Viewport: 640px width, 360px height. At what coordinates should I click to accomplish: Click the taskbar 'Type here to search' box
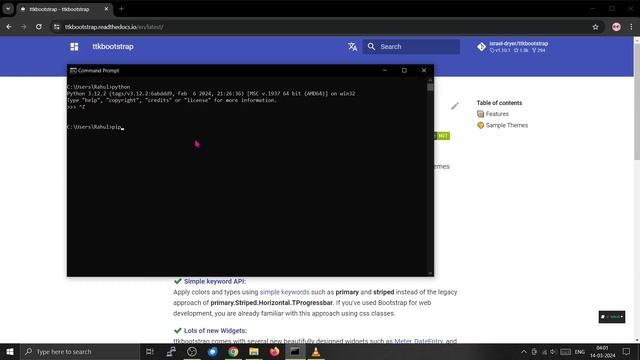(80, 351)
